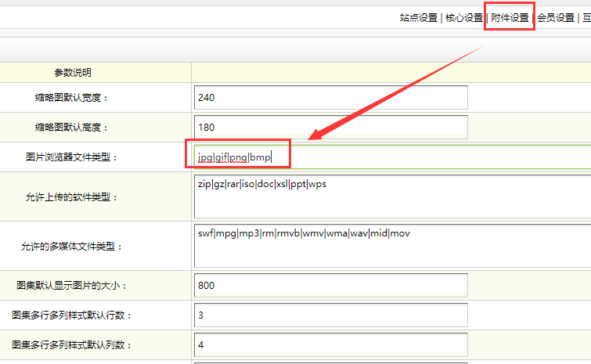The height and width of the screenshot is (364, 591).
Task: Select the 附件设置 tab
Action: pos(510,18)
